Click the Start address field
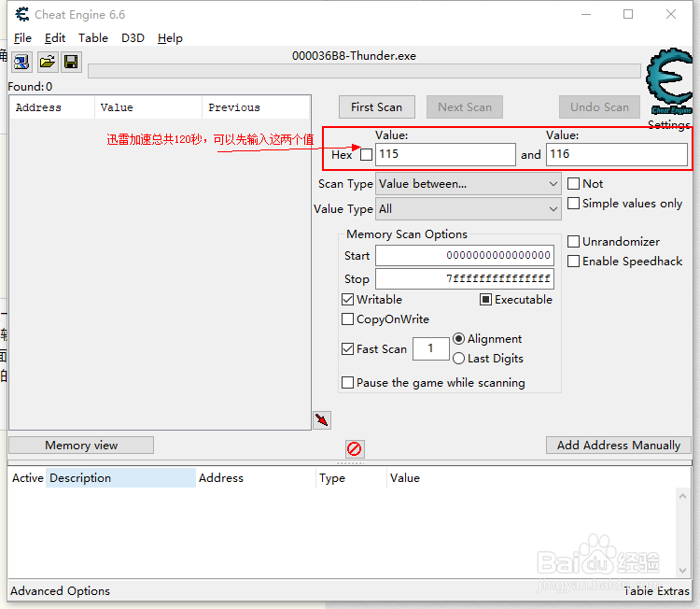This screenshot has width=700, height=609. (465, 256)
